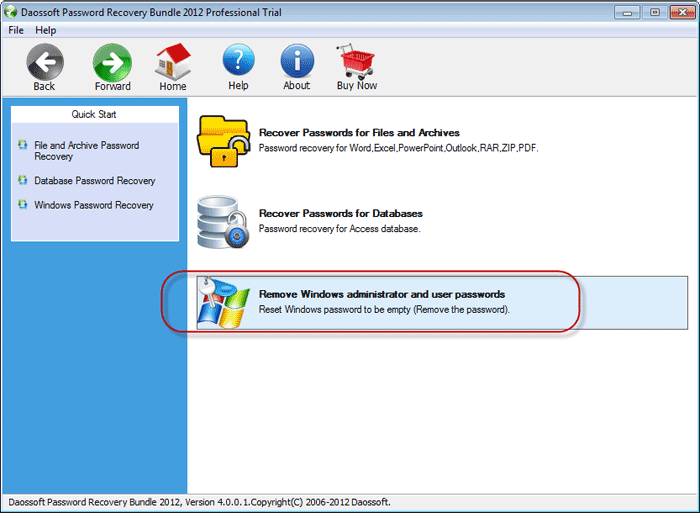The height and width of the screenshot is (513, 700).
Task: Go to Home via house icon
Action: 173,62
